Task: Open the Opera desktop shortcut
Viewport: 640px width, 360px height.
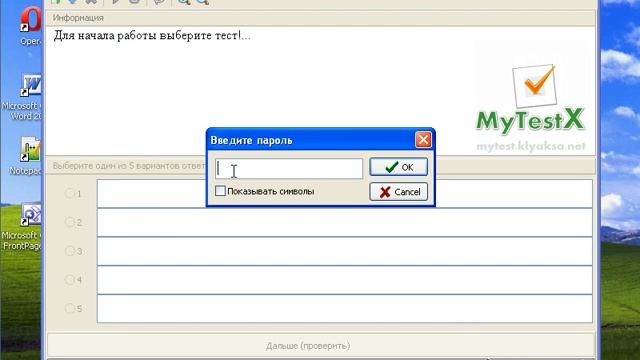Action: tap(30, 24)
